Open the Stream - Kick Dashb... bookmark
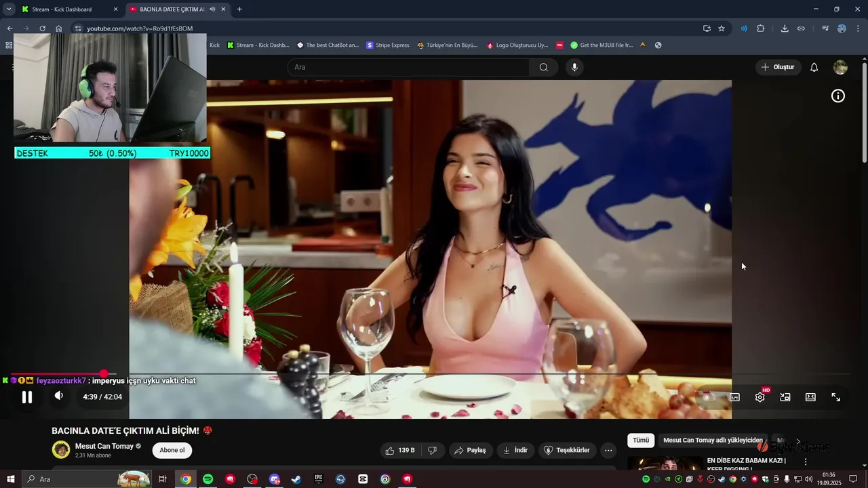Screen dimensions: 868x488 [258, 45]
